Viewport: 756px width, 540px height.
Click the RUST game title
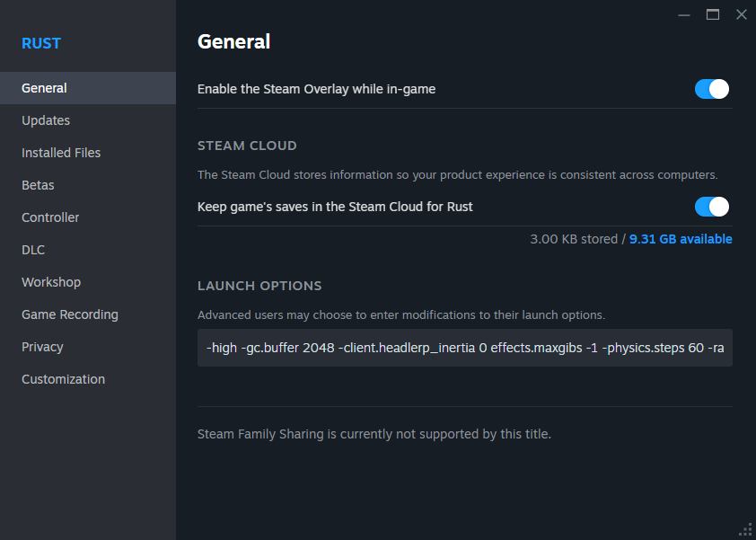[x=41, y=43]
